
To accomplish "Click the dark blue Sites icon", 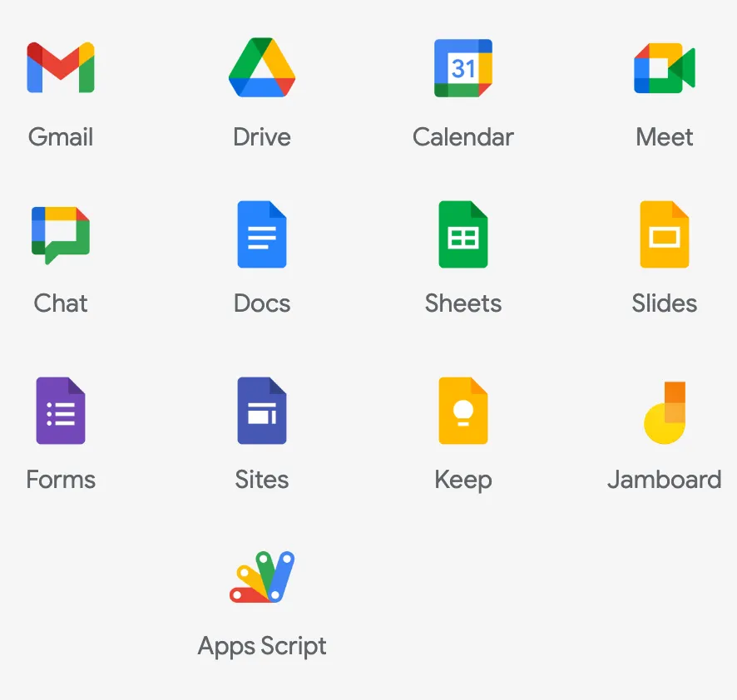I will 262,411.
